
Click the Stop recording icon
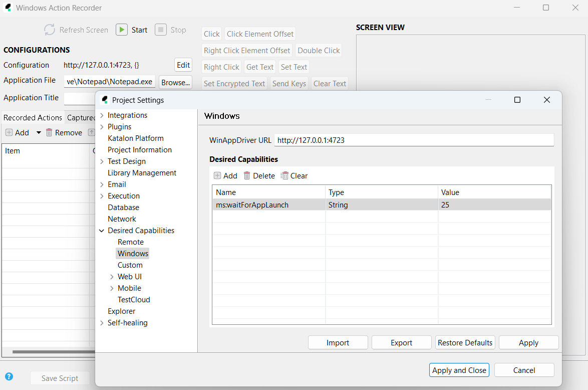pyautogui.click(x=160, y=30)
